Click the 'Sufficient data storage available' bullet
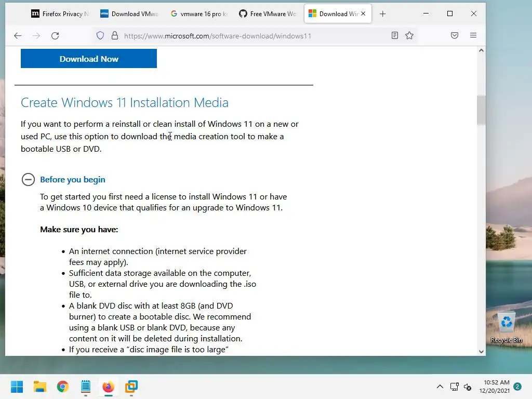The height and width of the screenshot is (399, 532). [163, 284]
